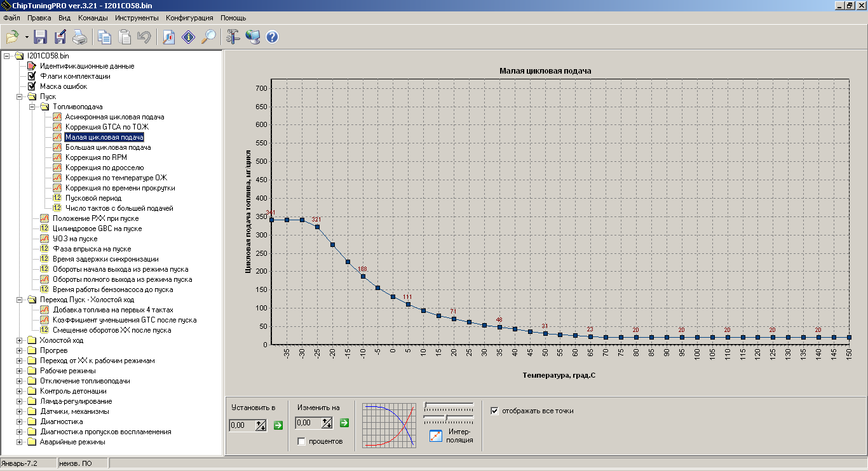Click graph icon beside Коррекция по времени прокрутки
The image size is (868, 471).
57,188
